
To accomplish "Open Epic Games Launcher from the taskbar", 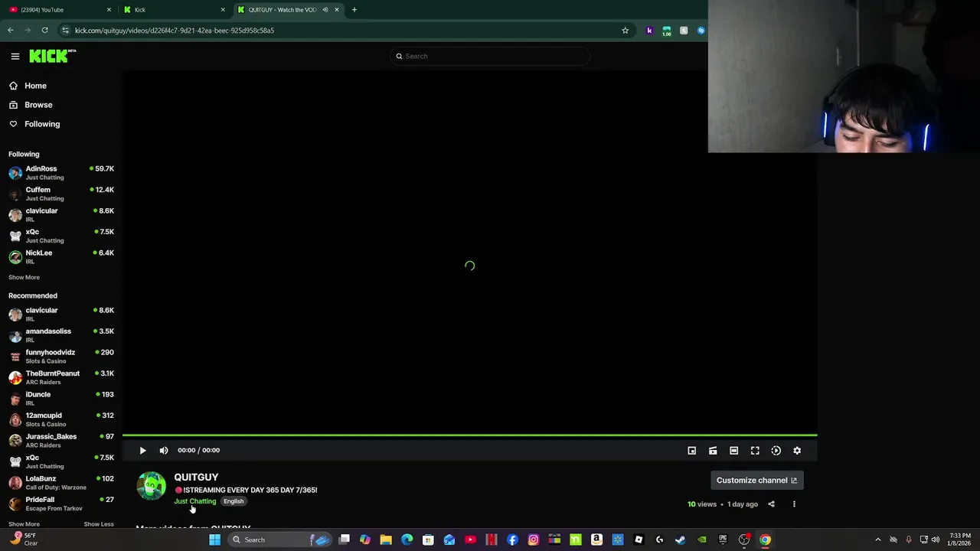I will click(x=723, y=540).
